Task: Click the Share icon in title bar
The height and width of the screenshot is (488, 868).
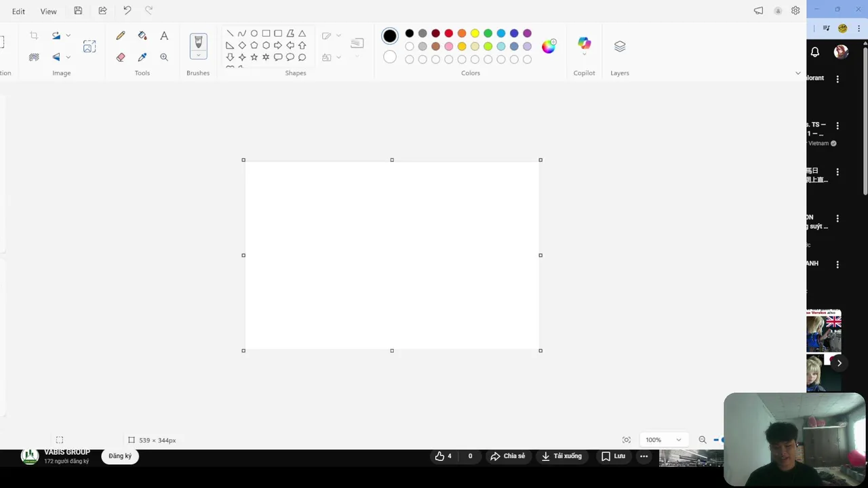Action: pyautogui.click(x=102, y=11)
